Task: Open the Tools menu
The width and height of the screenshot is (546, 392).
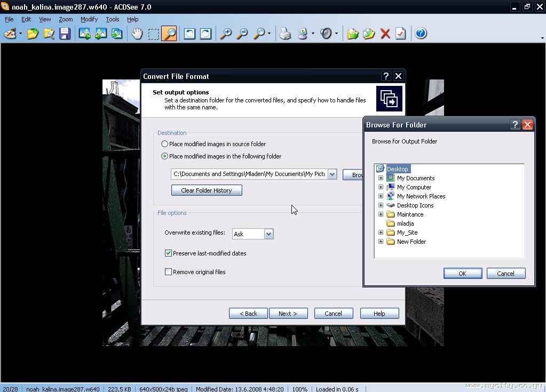Action: coord(113,19)
